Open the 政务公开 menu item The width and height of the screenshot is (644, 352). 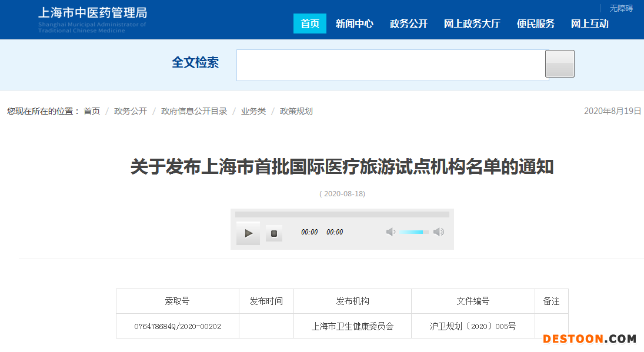[x=408, y=24]
